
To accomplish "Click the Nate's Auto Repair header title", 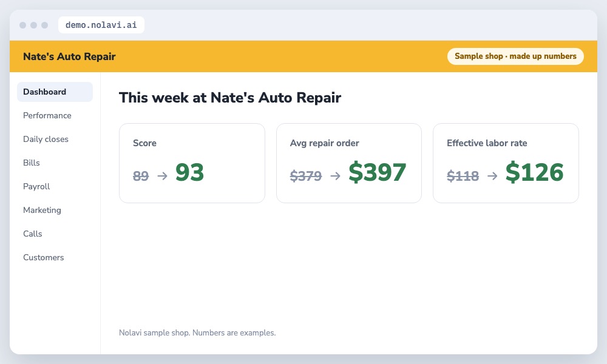I will coord(69,56).
